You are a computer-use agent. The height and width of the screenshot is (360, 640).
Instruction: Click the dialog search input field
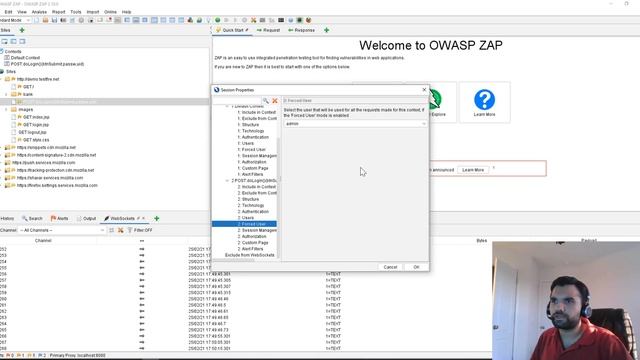pos(237,100)
